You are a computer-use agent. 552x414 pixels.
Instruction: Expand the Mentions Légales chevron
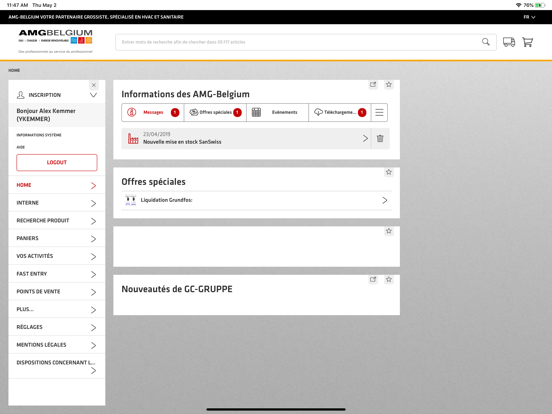pos(93,345)
